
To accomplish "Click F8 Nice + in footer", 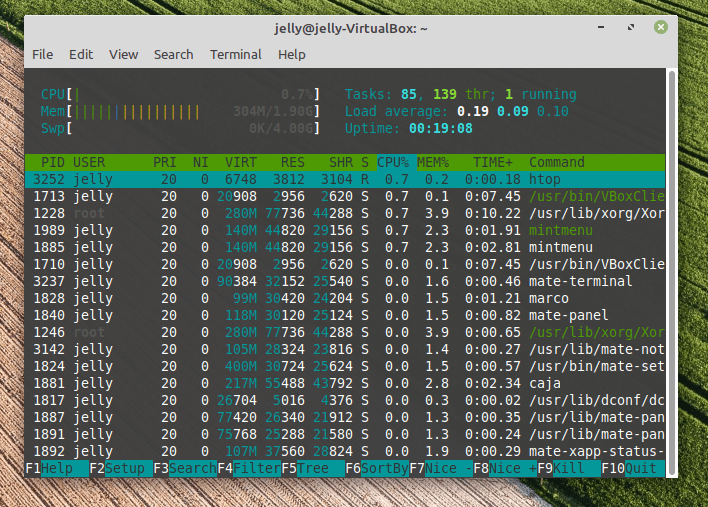I will (x=505, y=468).
